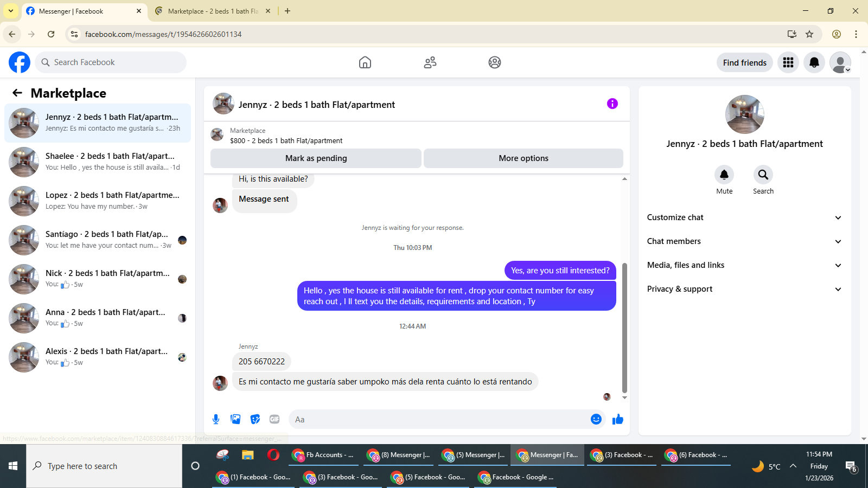Install app icon in address bar
Screen dimensions: 868x488
(x=792, y=34)
